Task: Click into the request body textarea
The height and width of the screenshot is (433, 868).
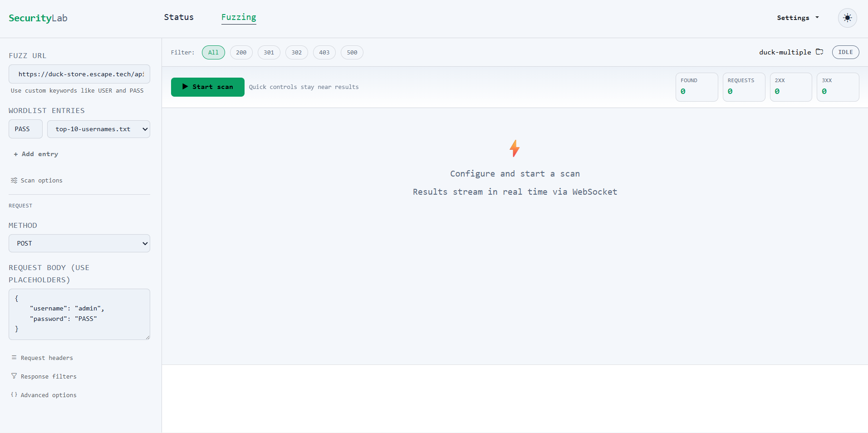Action: click(x=79, y=314)
